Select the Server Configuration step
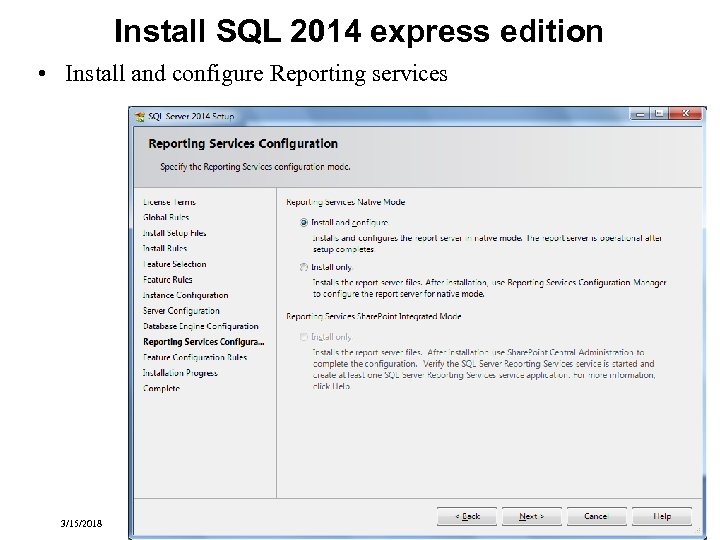The height and width of the screenshot is (540, 720). point(181,311)
